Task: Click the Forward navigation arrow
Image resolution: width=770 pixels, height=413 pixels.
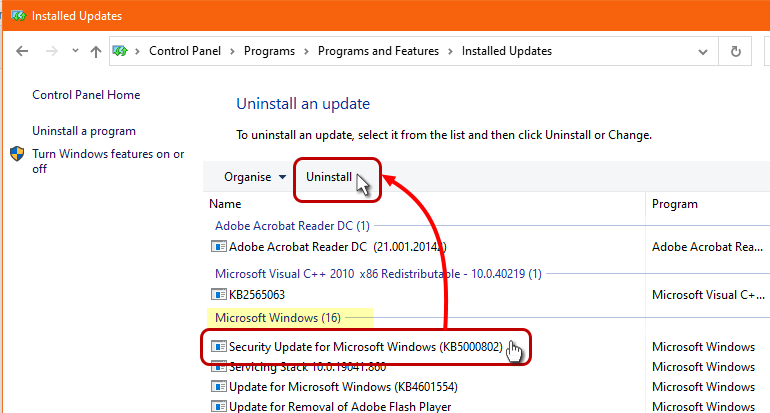Action: (52, 51)
